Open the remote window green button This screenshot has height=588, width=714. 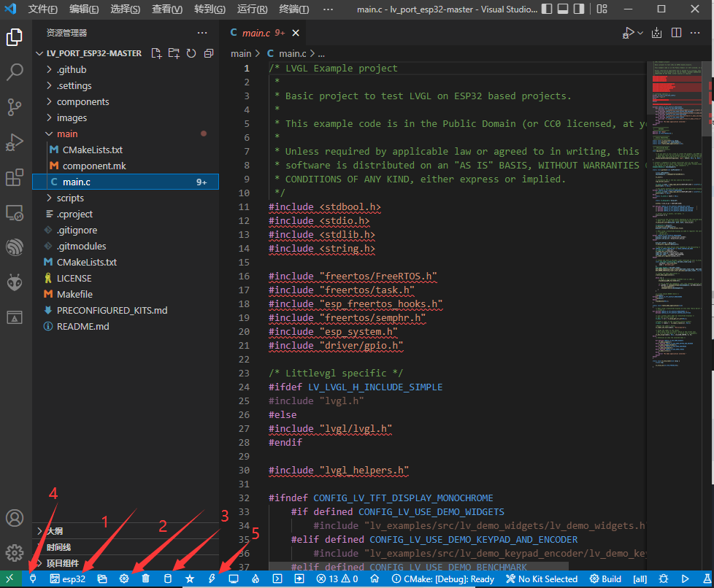[x=10, y=579]
